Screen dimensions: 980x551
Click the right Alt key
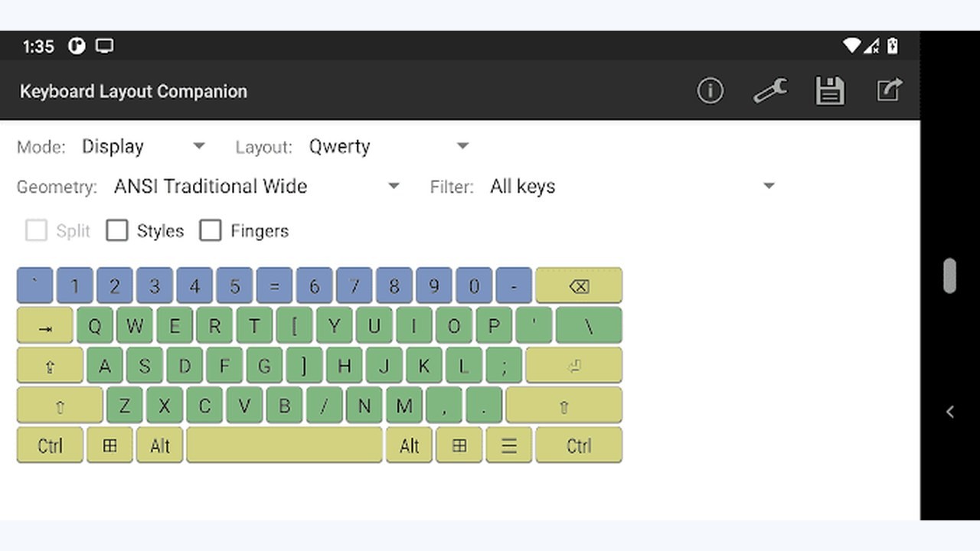click(x=409, y=445)
